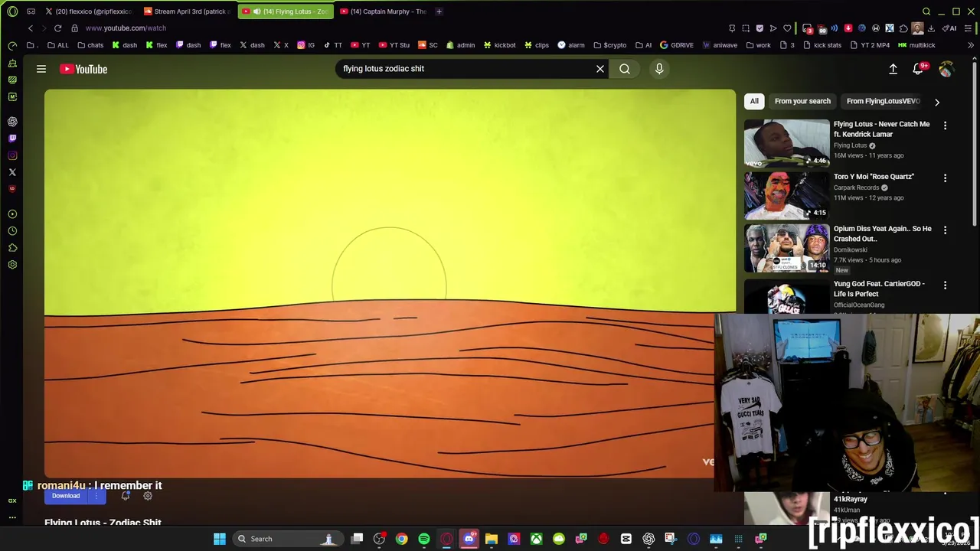Screen dimensions: 980x551
Task: Open the Download button's three-dot options
Action: click(96, 496)
